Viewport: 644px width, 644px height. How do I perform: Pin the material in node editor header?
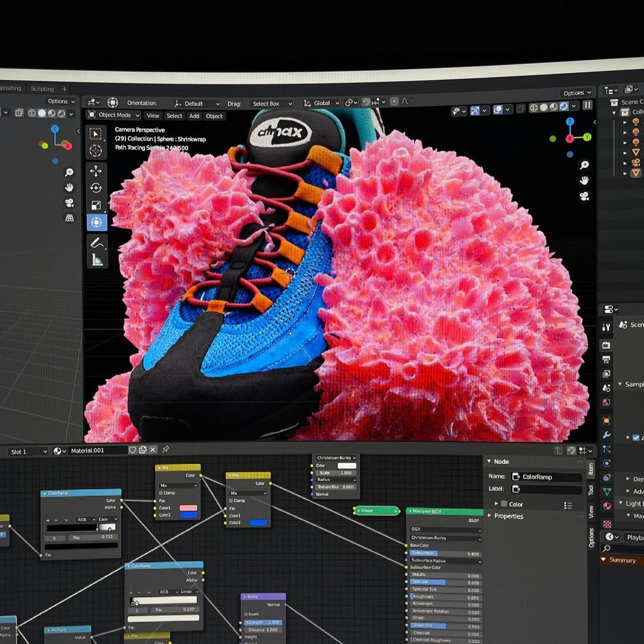pyautogui.click(x=166, y=450)
